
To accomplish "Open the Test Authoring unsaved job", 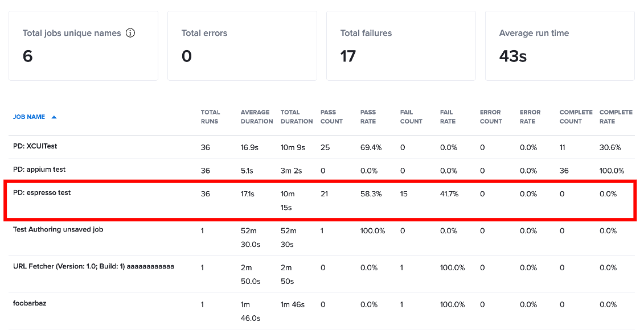I will [58, 229].
